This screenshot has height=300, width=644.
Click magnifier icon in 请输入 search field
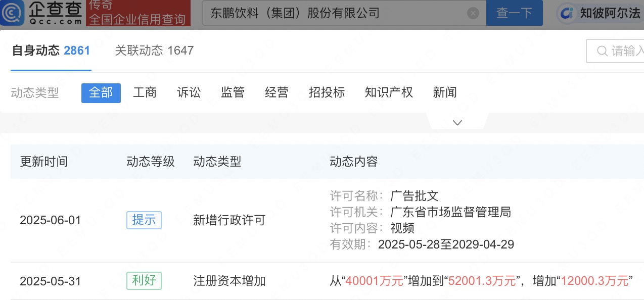point(602,51)
